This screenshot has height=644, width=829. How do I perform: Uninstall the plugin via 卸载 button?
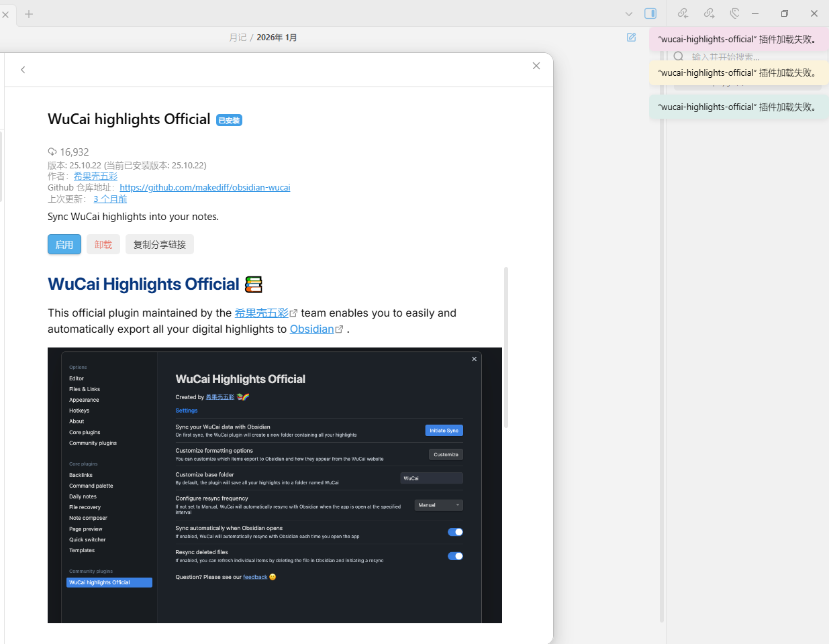[x=103, y=244]
